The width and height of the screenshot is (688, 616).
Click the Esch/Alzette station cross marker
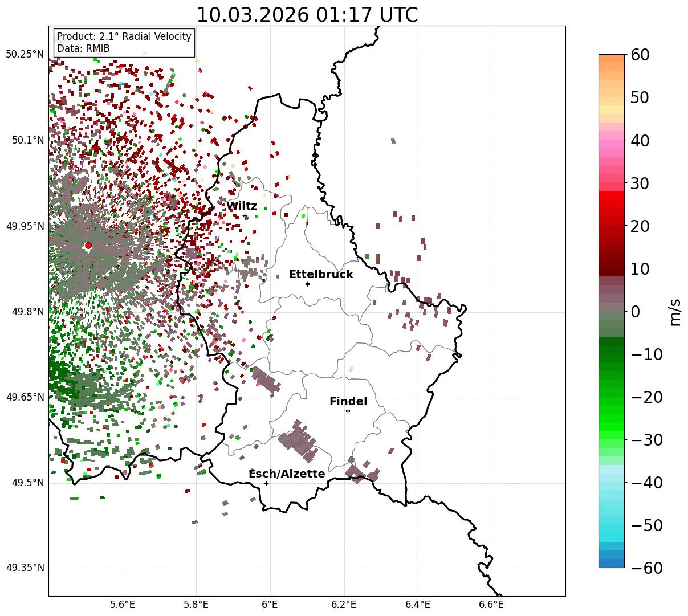tap(266, 483)
